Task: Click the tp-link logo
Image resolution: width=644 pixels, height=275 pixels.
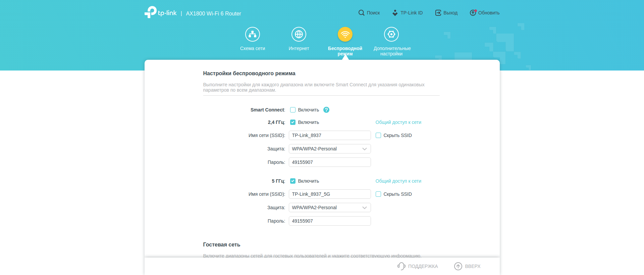Action: [161, 13]
